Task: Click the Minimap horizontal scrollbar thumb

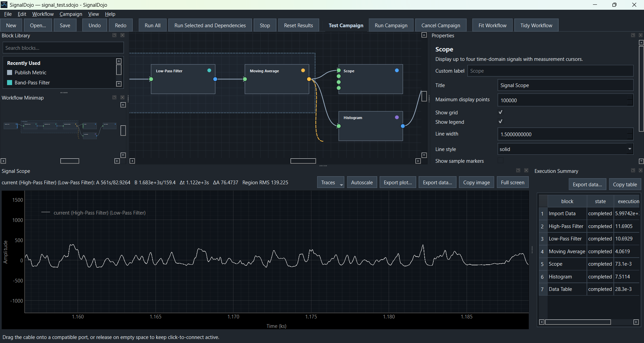Action: (70, 161)
